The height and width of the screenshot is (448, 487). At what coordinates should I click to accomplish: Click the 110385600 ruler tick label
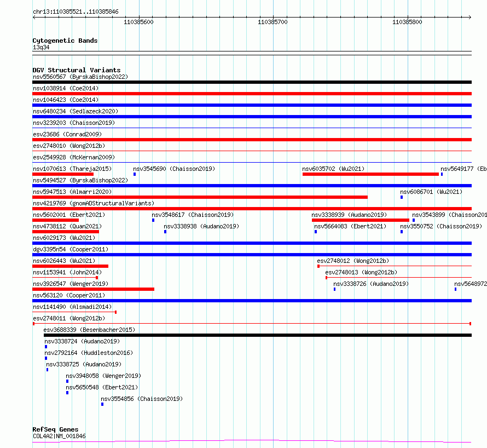click(138, 22)
